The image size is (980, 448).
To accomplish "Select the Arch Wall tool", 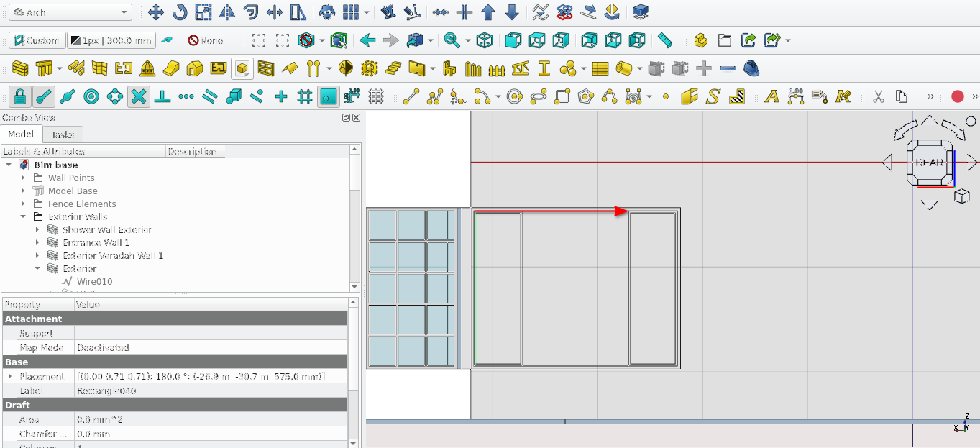I will coord(20,68).
